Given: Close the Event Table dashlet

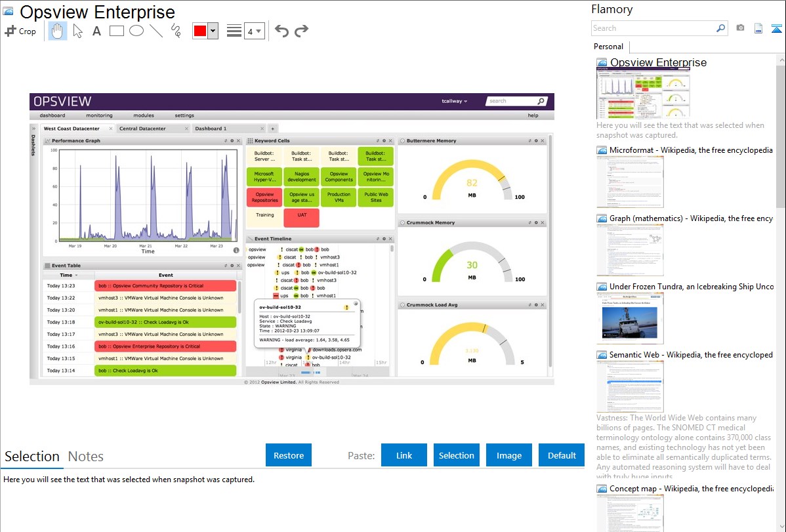Looking at the screenshot, I should 238,266.
